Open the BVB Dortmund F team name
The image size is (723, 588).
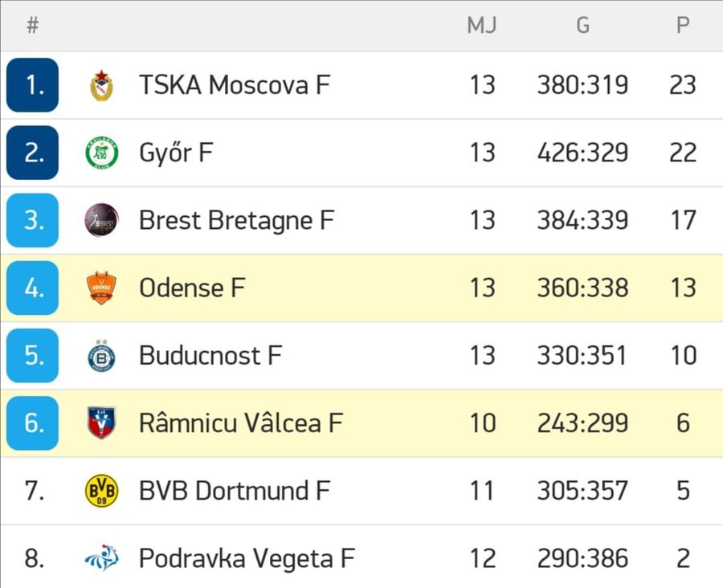point(235,491)
